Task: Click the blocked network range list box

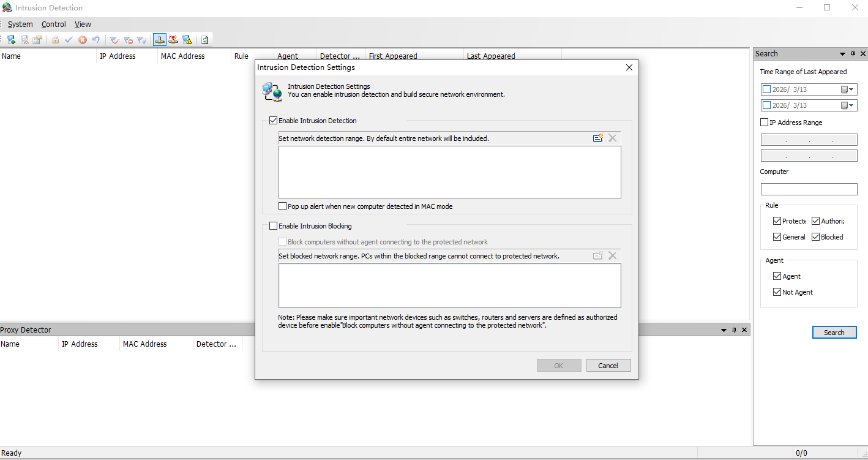Action: [450, 285]
